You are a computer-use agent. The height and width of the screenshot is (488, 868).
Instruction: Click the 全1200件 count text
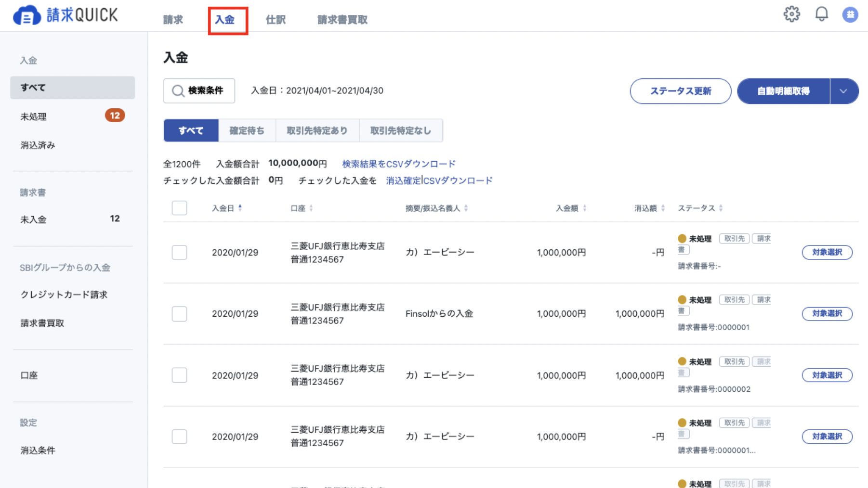point(182,164)
